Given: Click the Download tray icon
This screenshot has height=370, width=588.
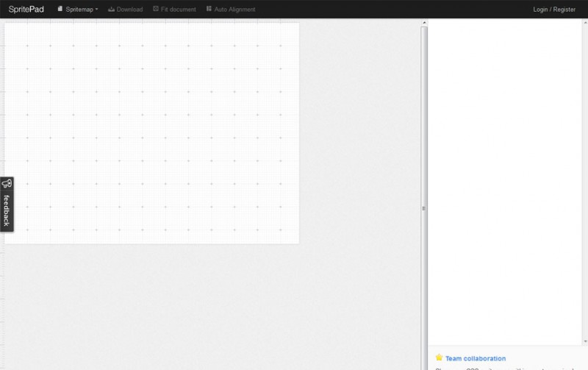Looking at the screenshot, I should click(x=112, y=9).
